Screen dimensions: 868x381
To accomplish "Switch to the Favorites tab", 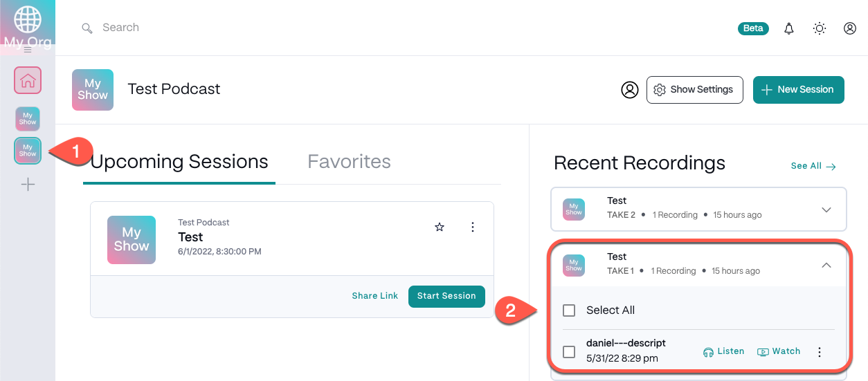I will (x=349, y=162).
